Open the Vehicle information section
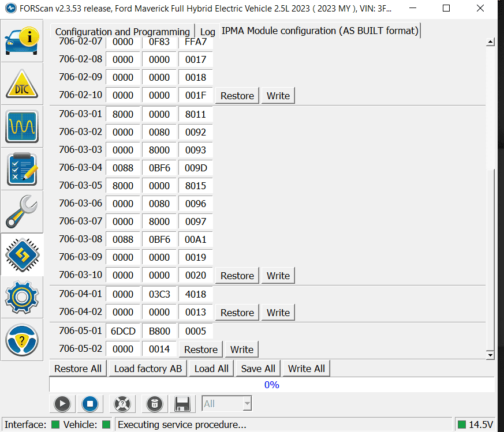504x432 pixels. (x=22, y=41)
